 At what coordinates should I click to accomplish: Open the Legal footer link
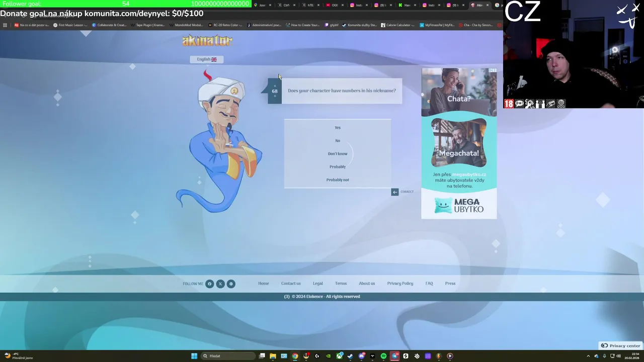click(318, 284)
